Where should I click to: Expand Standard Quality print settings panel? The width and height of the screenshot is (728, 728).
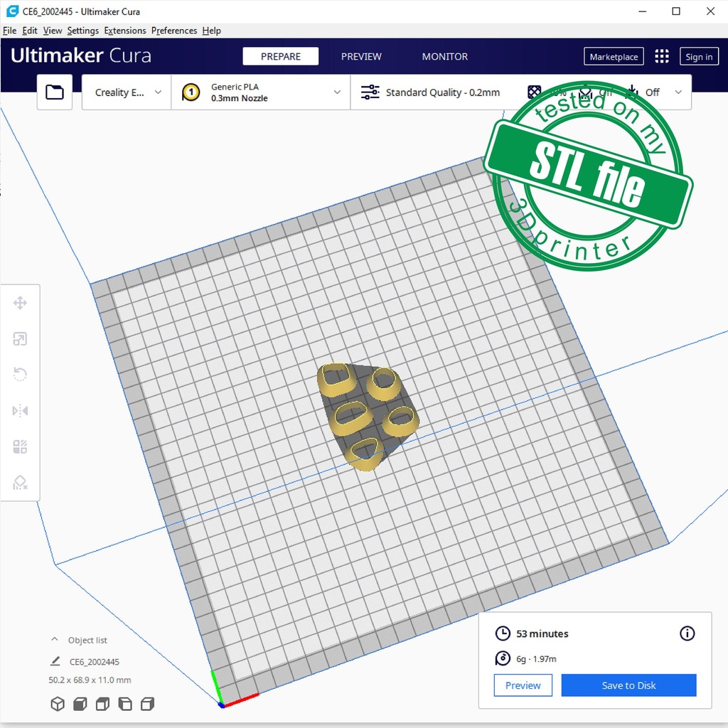(x=441, y=92)
